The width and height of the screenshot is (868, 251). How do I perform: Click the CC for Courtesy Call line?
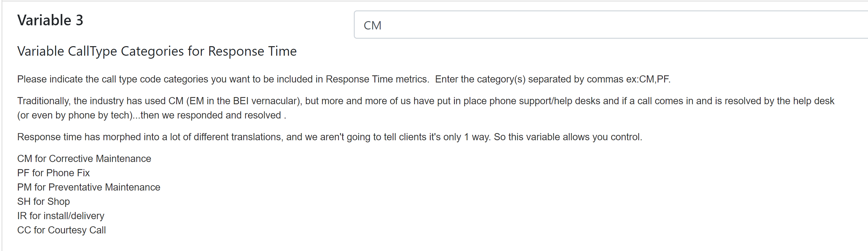62,230
